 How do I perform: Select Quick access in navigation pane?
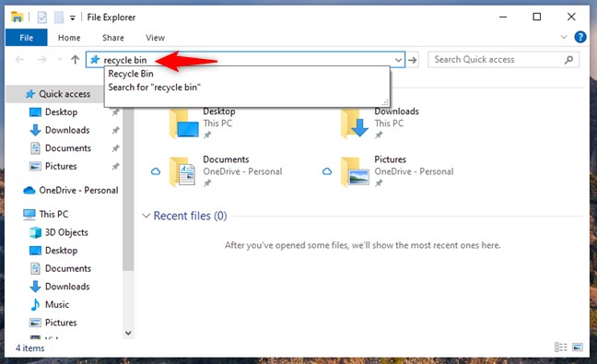(x=64, y=94)
